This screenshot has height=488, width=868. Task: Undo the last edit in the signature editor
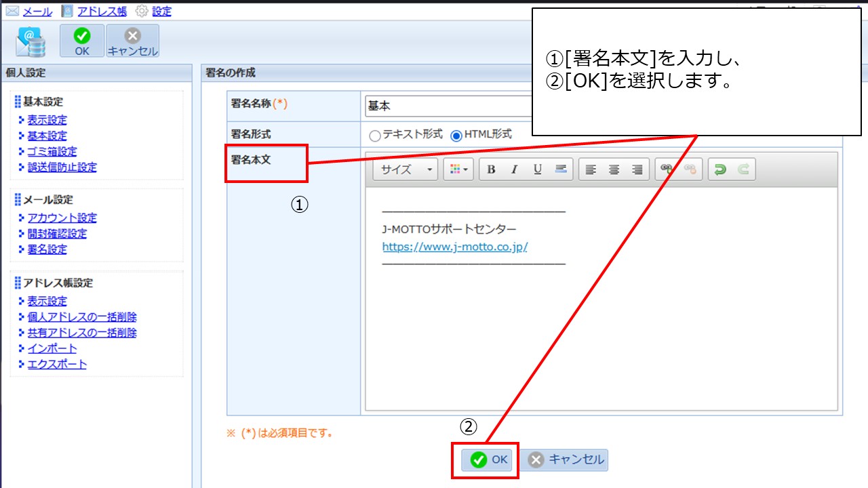click(x=720, y=169)
